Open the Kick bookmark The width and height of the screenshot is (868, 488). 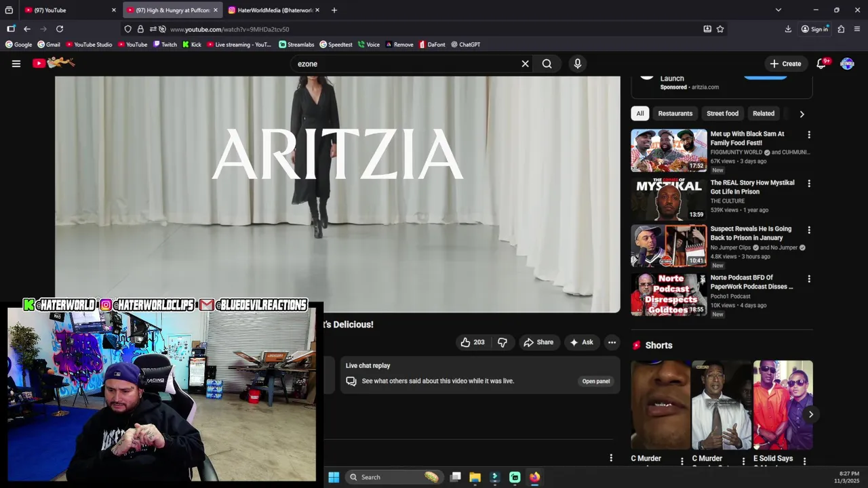pyautogui.click(x=192, y=45)
